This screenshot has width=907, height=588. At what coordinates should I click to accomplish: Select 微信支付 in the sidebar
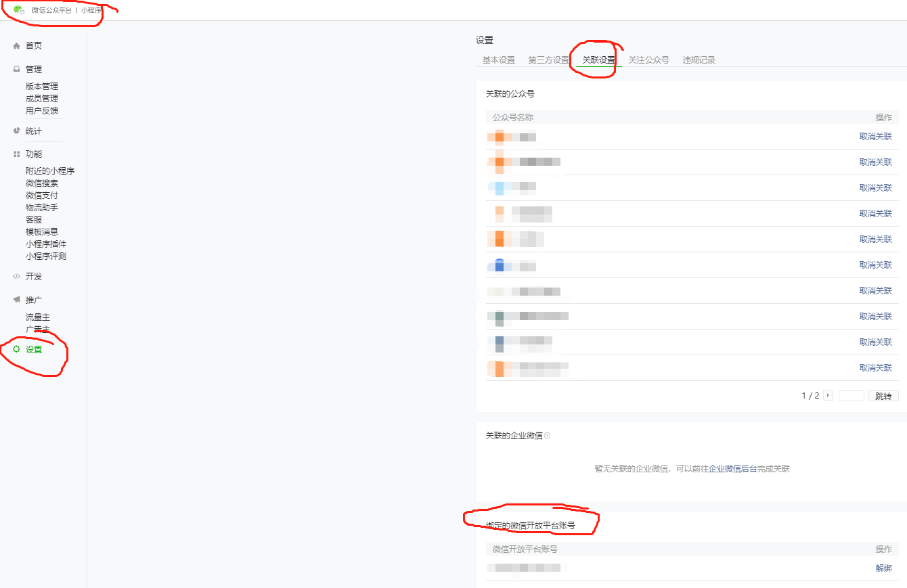coord(42,196)
